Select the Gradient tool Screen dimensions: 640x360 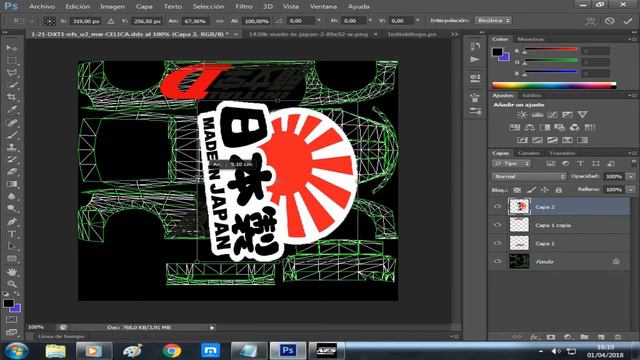(11, 184)
